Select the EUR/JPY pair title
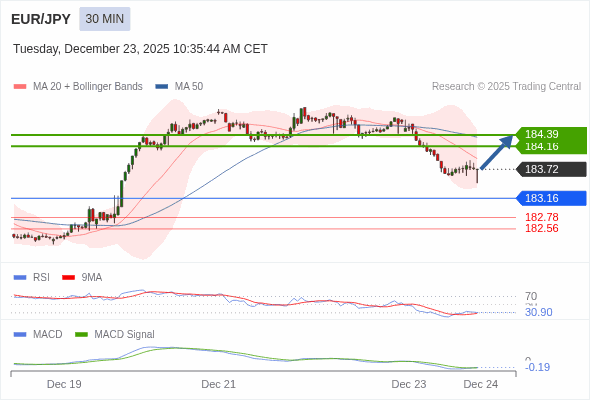Viewport: 590px width, 400px height. tap(41, 19)
